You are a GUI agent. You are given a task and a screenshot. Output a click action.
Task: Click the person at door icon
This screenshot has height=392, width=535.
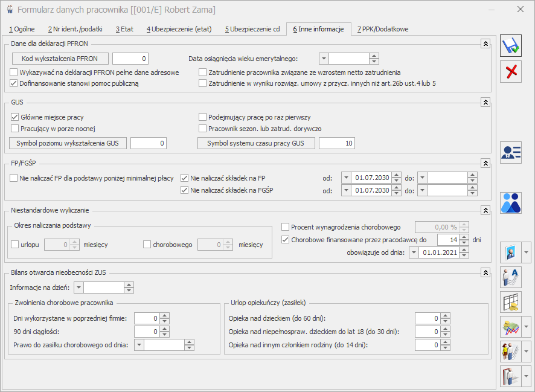coord(511,376)
